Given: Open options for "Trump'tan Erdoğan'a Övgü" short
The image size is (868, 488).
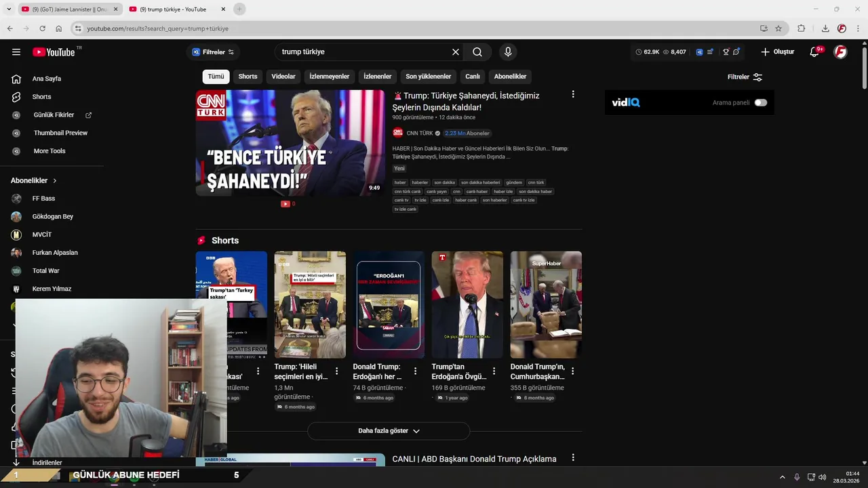Looking at the screenshot, I should [494, 371].
